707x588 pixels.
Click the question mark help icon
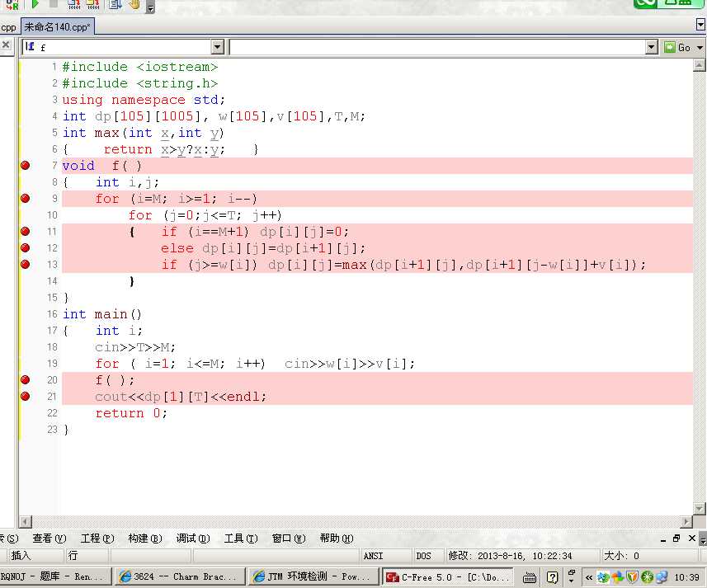[x=552, y=577]
